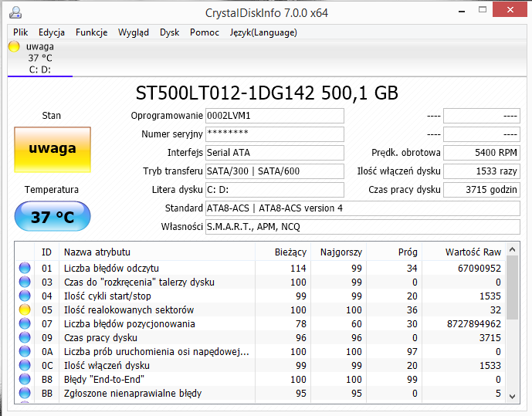Click yellow warning icon for Ilość realokowanych sektorów

click(25, 309)
